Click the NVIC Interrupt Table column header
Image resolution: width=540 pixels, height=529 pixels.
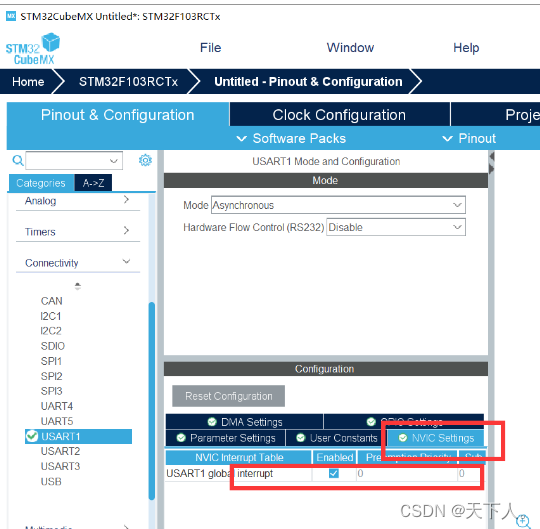(239, 457)
